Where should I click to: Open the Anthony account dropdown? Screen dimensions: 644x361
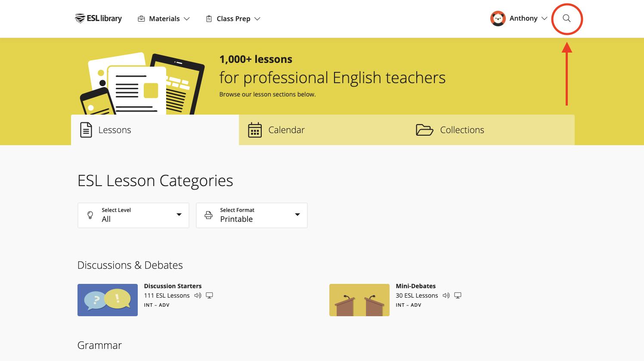[x=519, y=19]
